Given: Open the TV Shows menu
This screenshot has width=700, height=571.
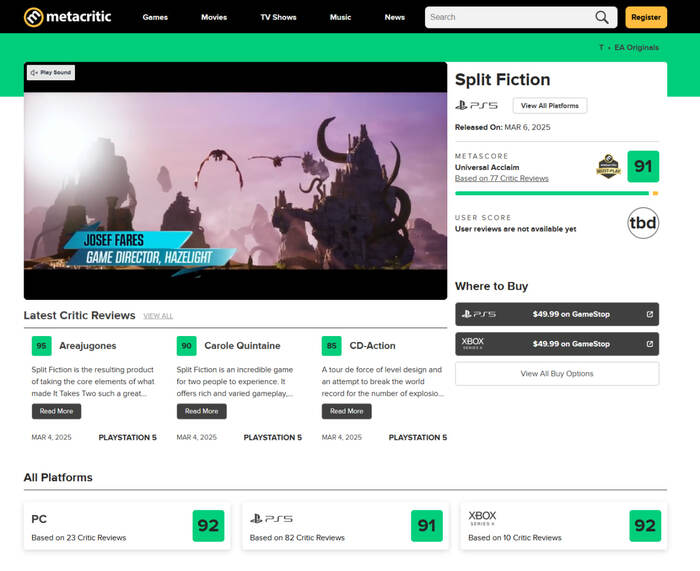Looking at the screenshot, I should pyautogui.click(x=278, y=17).
